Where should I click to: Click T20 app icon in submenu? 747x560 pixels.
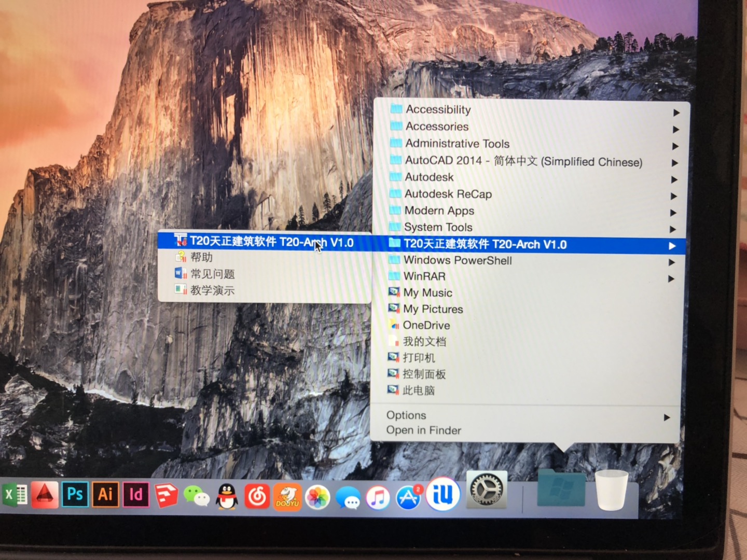tap(181, 240)
